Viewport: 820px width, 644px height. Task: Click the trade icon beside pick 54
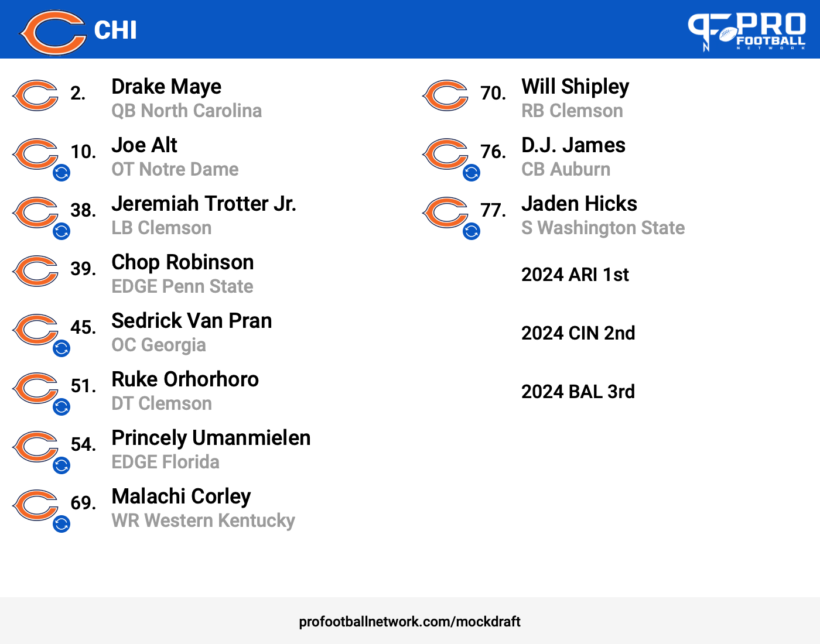(61, 465)
